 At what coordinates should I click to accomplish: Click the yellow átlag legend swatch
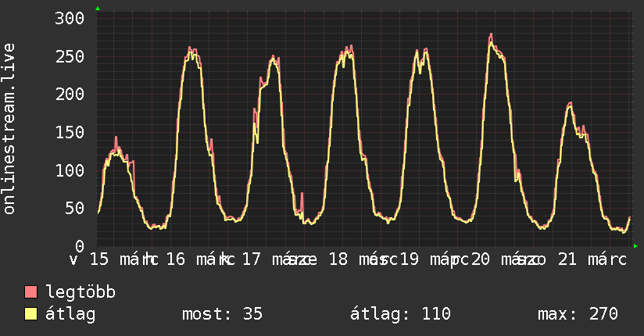point(30,314)
